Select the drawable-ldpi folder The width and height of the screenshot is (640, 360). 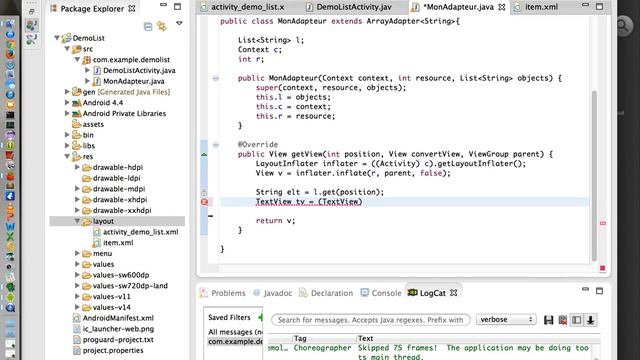[x=116, y=178]
